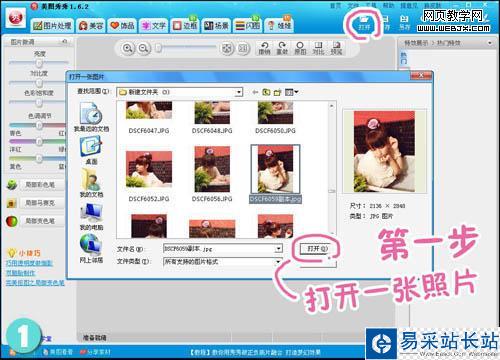Select thumbnail DSCF6048.JPG
Viewport: 500px width, 360px height.
pos(212,117)
